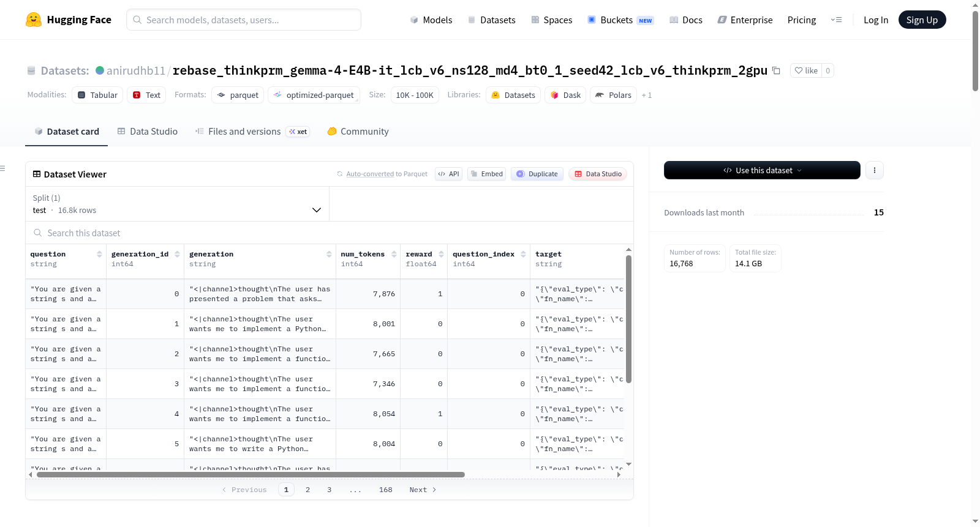The image size is (980, 527).
Task: Switch to the Dataset card tab
Action: tap(66, 131)
